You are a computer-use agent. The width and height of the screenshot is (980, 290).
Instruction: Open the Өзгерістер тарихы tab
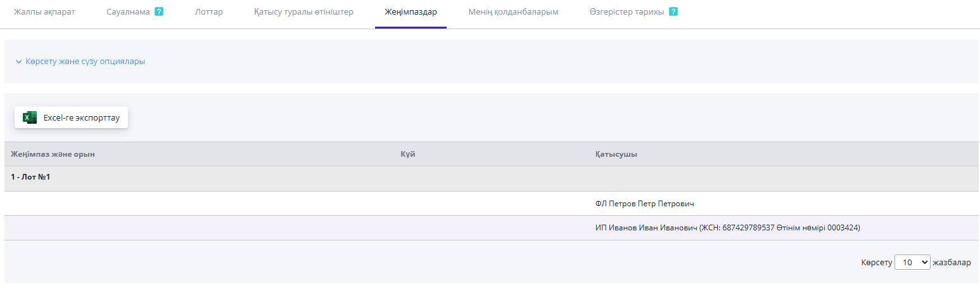[627, 11]
